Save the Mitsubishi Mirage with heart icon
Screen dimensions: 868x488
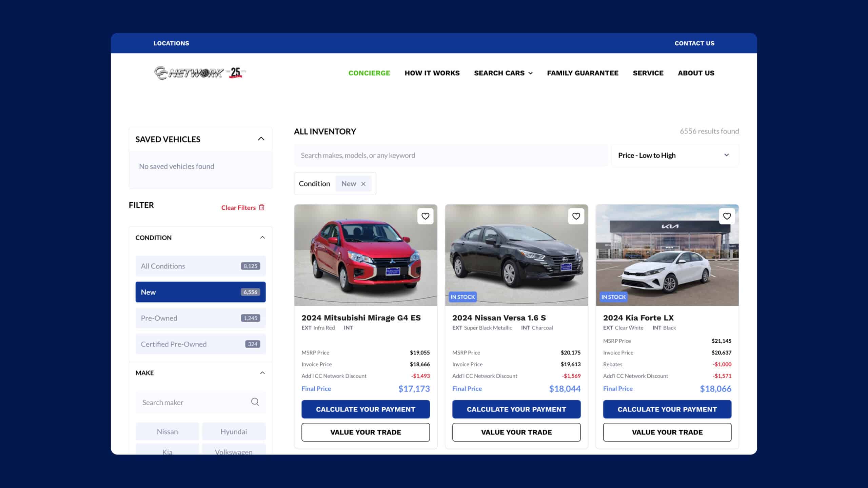pyautogui.click(x=425, y=216)
